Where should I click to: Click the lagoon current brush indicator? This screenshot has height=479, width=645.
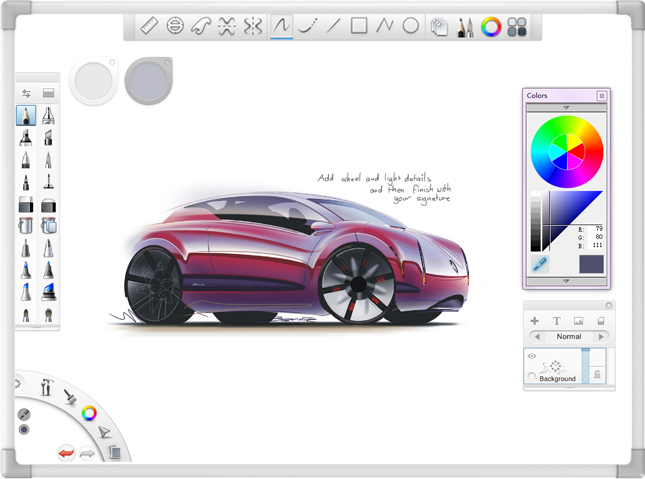click(x=24, y=414)
